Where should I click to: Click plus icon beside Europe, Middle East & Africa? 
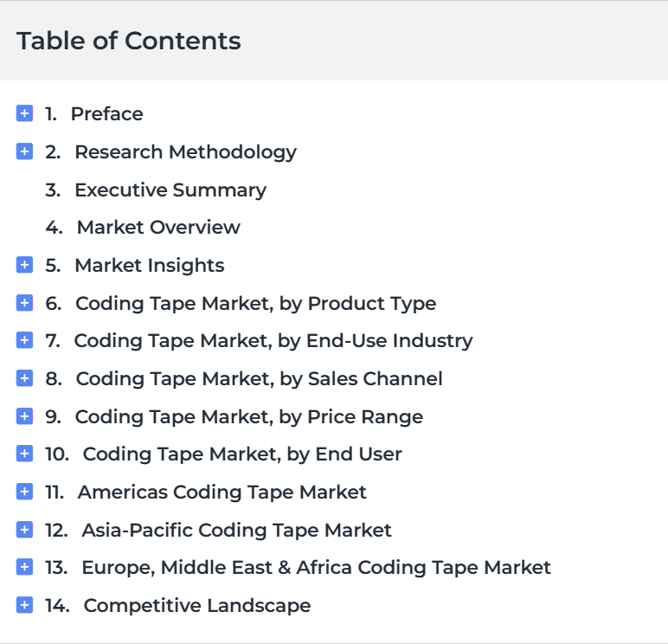[25, 567]
